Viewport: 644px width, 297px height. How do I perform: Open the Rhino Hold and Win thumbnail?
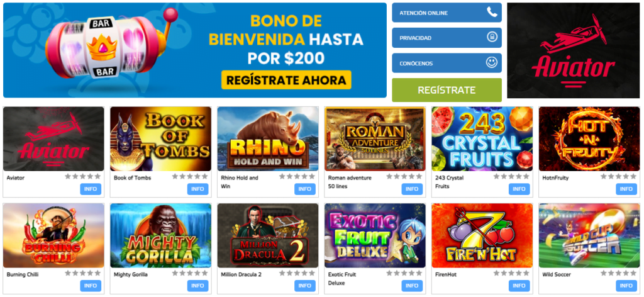268,139
